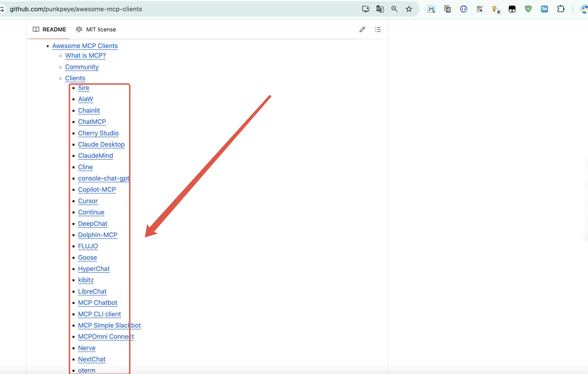
Task: Click the MCP Simple Slackbot link
Action: pos(109,326)
